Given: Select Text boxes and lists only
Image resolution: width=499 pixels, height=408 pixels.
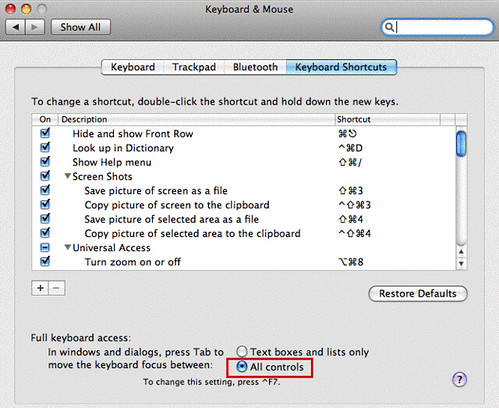Looking at the screenshot, I should pos(241,352).
